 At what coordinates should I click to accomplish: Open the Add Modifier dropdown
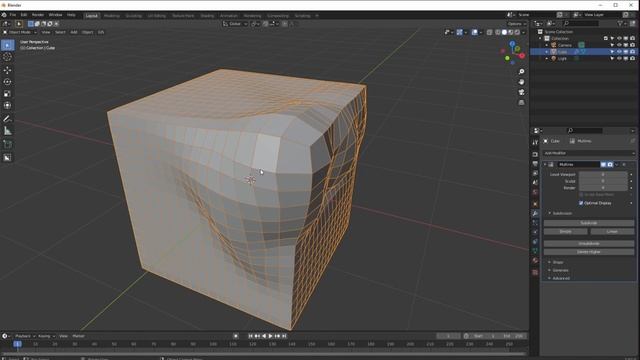589,153
